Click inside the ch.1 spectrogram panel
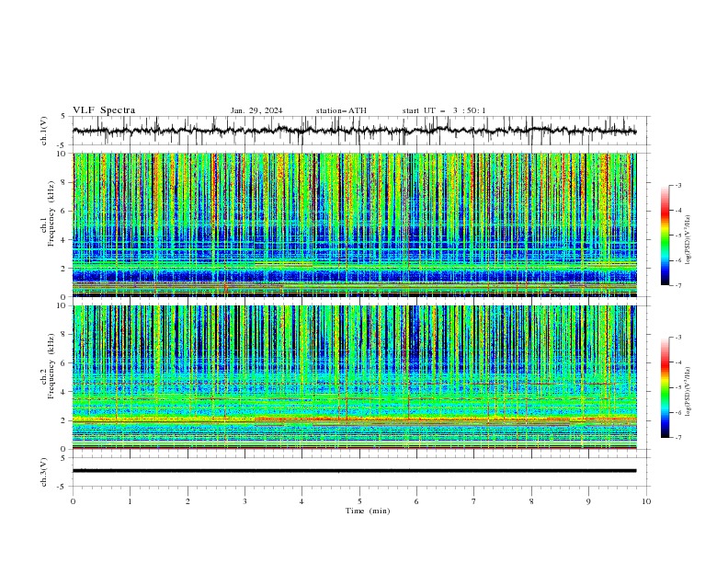The width and height of the screenshot is (728, 563). (x=355, y=224)
